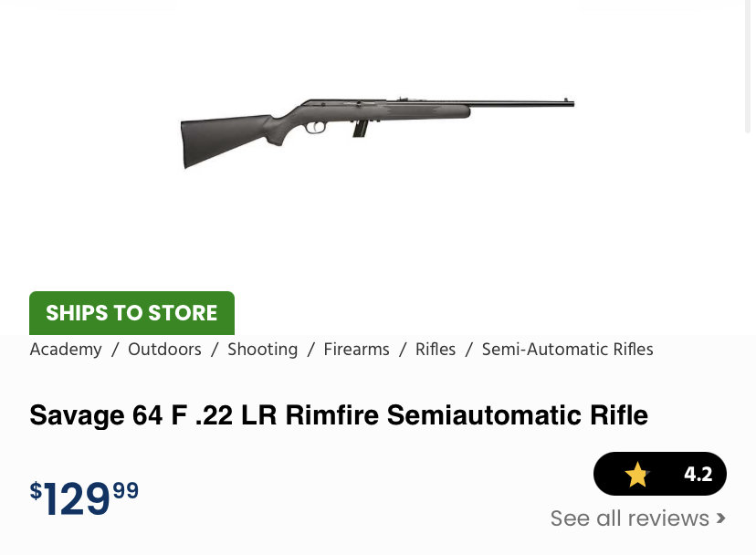Click the rifle's trigger guard in image

316,127
